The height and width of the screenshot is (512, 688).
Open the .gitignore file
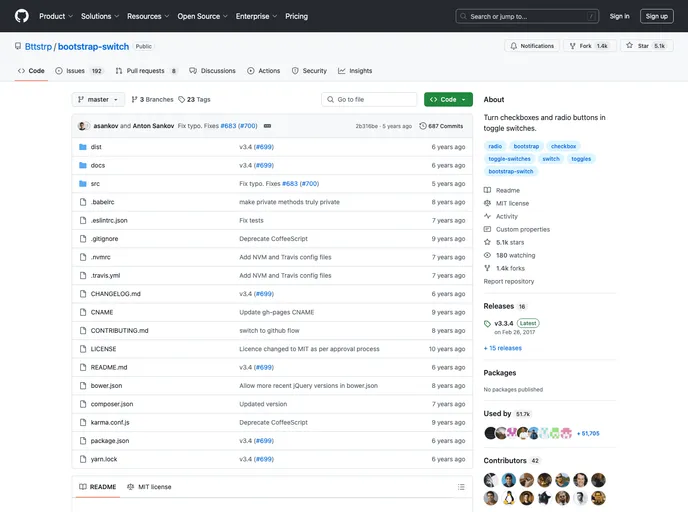[x=104, y=239]
